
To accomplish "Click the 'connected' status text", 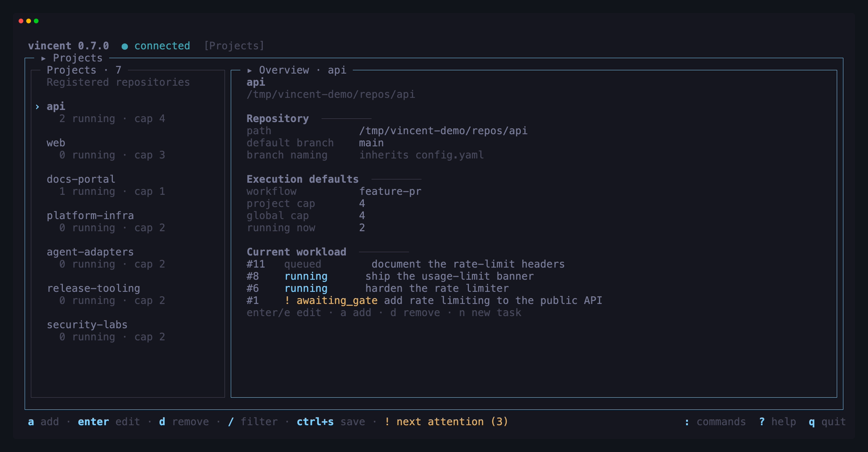I will pos(162,46).
